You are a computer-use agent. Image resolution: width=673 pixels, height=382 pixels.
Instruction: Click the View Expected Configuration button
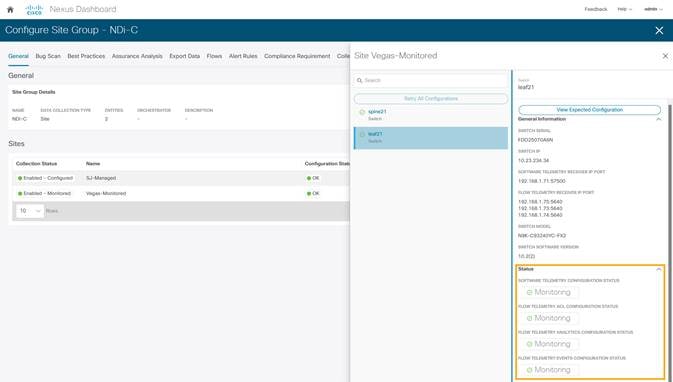(589, 110)
